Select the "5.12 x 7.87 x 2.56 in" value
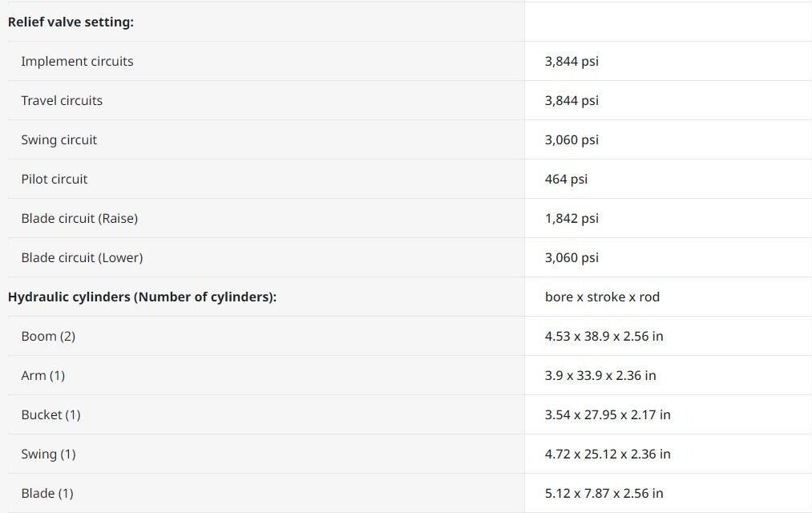This screenshot has height=513, width=812. 604,493
